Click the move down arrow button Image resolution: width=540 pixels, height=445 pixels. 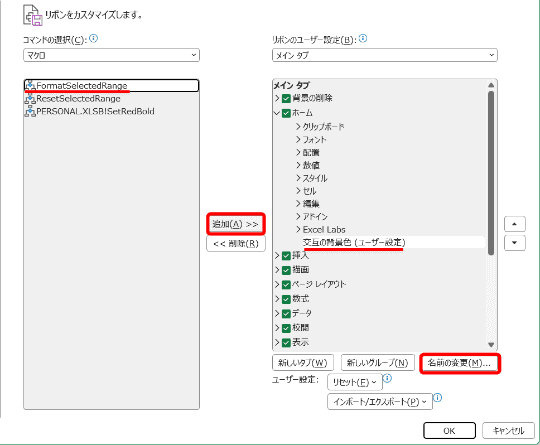(x=515, y=243)
